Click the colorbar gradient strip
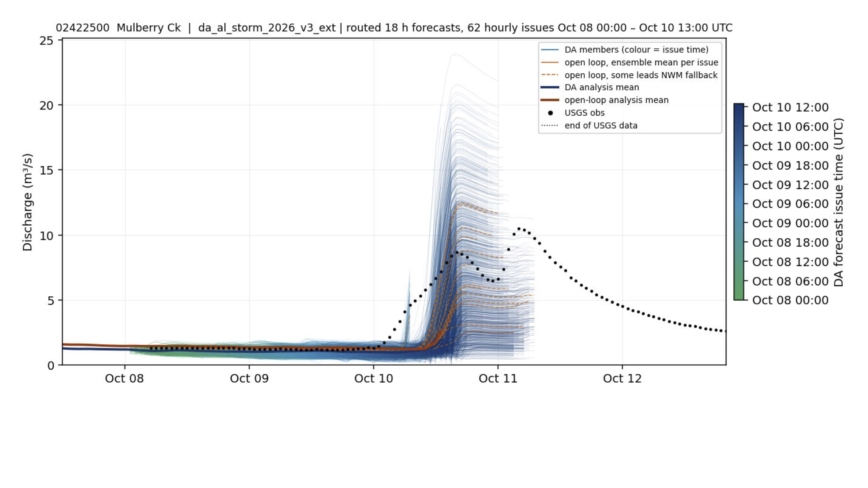 click(x=739, y=202)
